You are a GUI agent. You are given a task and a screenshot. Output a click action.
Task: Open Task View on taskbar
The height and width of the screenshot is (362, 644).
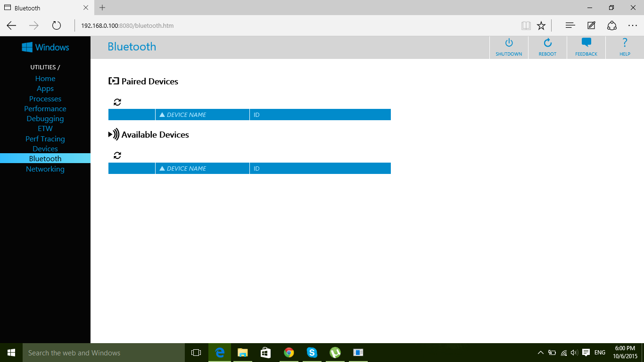click(196, 353)
